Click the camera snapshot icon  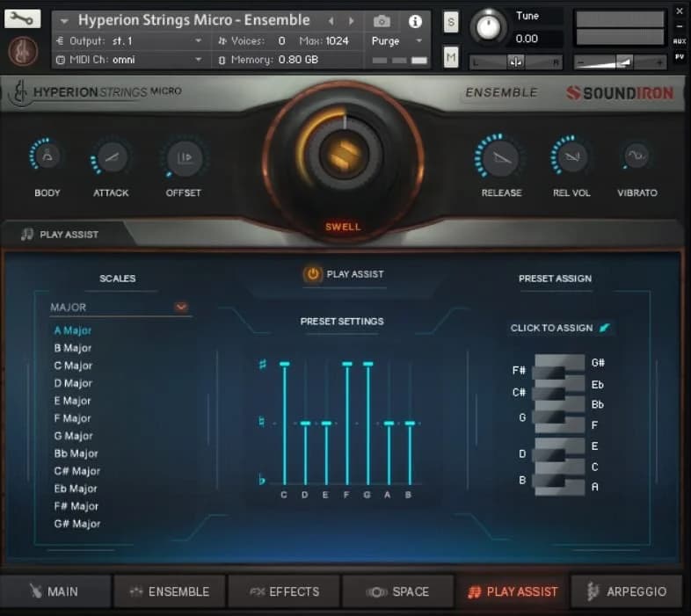382,21
